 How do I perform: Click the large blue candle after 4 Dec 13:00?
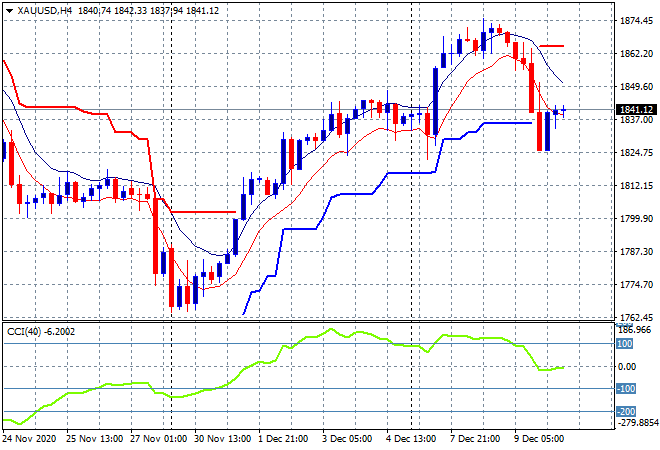click(435, 101)
